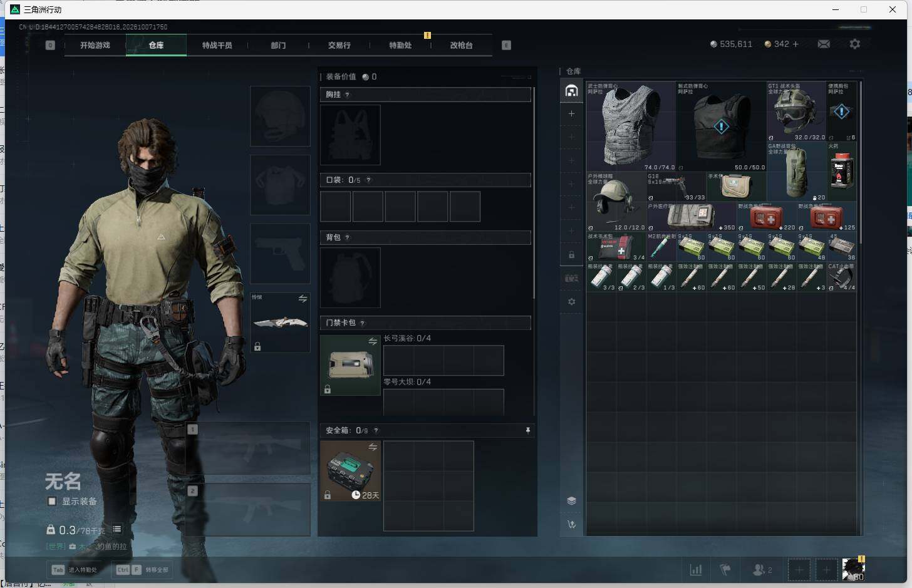
Task: Switch to the 交易行 tab
Action: pyautogui.click(x=339, y=45)
